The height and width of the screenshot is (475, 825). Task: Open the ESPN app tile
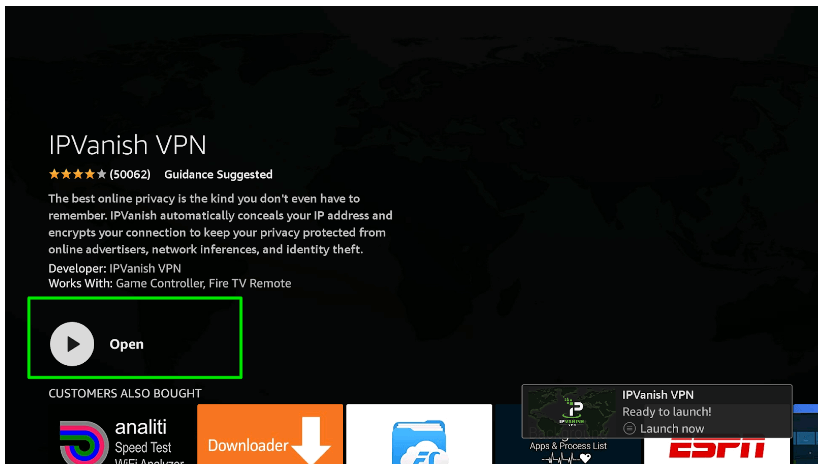click(x=717, y=451)
